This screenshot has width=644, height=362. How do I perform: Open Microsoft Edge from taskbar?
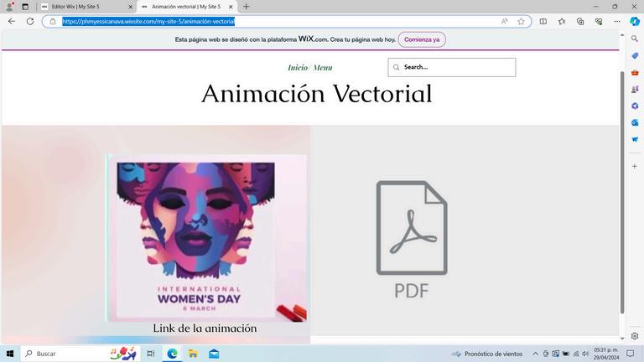click(172, 354)
